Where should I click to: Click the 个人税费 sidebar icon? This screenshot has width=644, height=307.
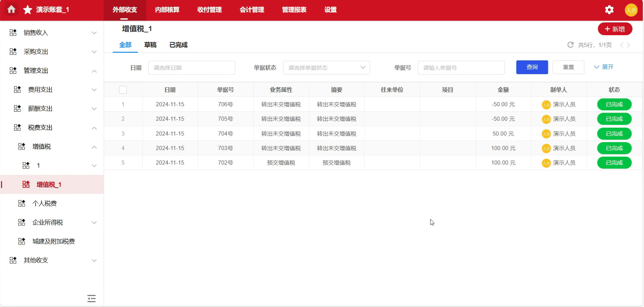pyautogui.click(x=22, y=203)
